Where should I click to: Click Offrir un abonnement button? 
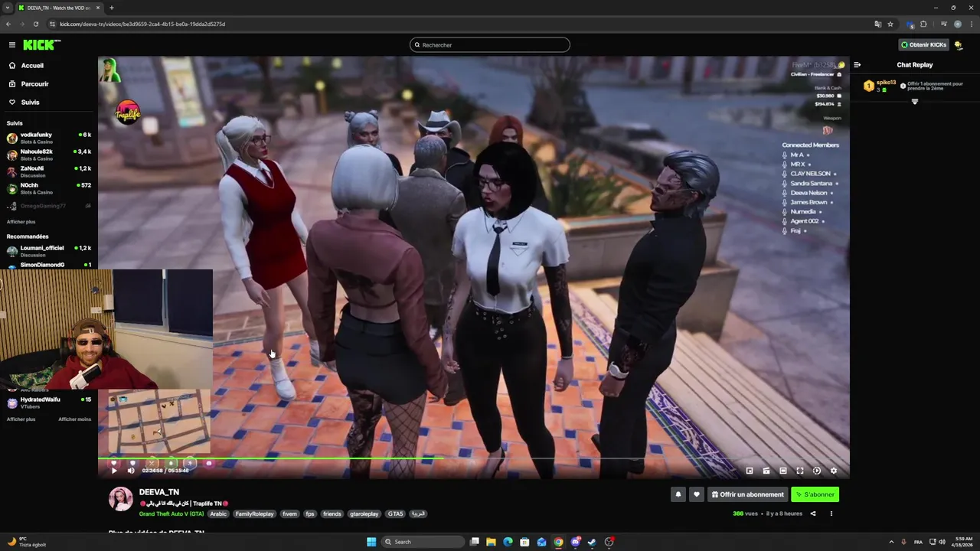pyautogui.click(x=747, y=494)
